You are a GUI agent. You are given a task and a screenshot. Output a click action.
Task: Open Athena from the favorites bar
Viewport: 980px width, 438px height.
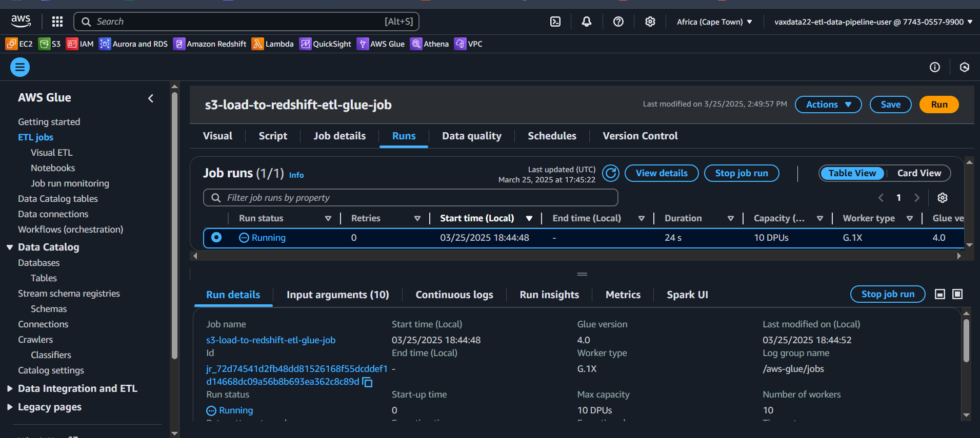click(x=430, y=44)
